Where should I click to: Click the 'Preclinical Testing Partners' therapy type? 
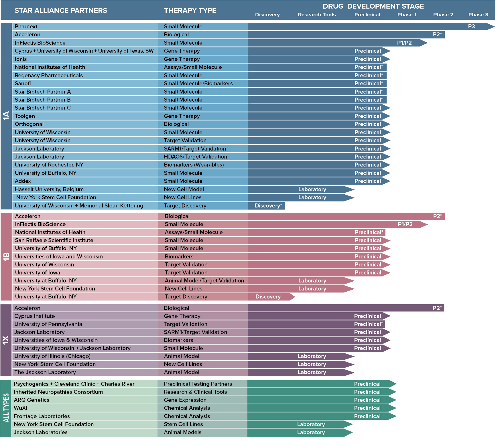click(198, 384)
